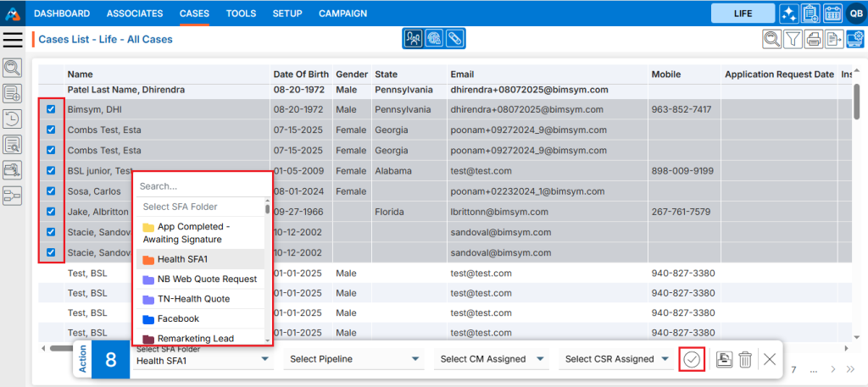Close the action bar with X icon
The height and width of the screenshot is (387, 868).
[x=770, y=359]
